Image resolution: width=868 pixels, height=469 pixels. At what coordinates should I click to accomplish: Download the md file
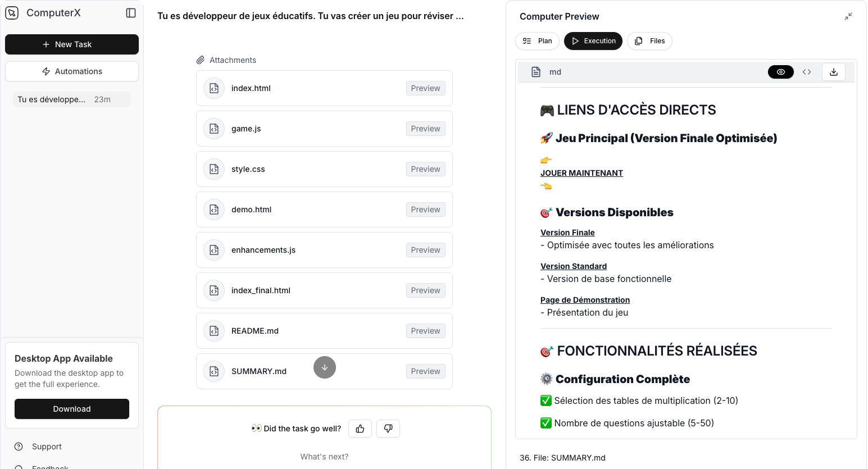834,72
